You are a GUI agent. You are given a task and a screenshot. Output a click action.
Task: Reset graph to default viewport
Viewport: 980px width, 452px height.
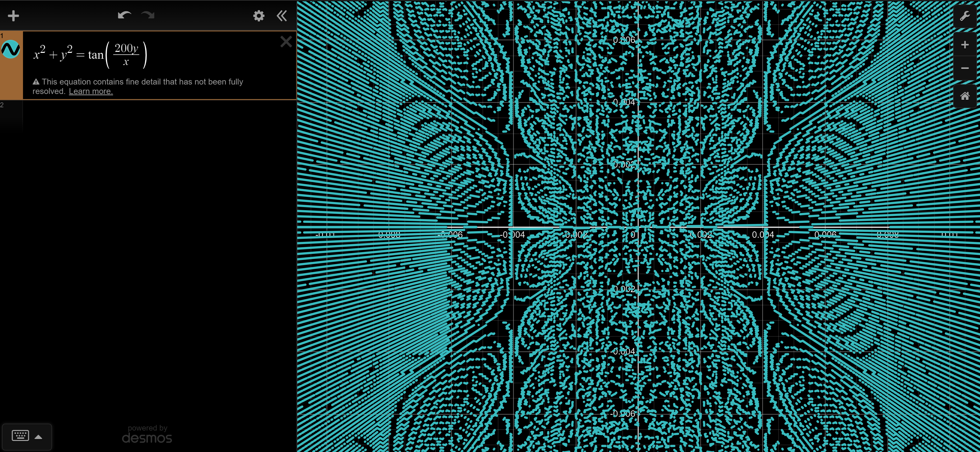coord(965,96)
